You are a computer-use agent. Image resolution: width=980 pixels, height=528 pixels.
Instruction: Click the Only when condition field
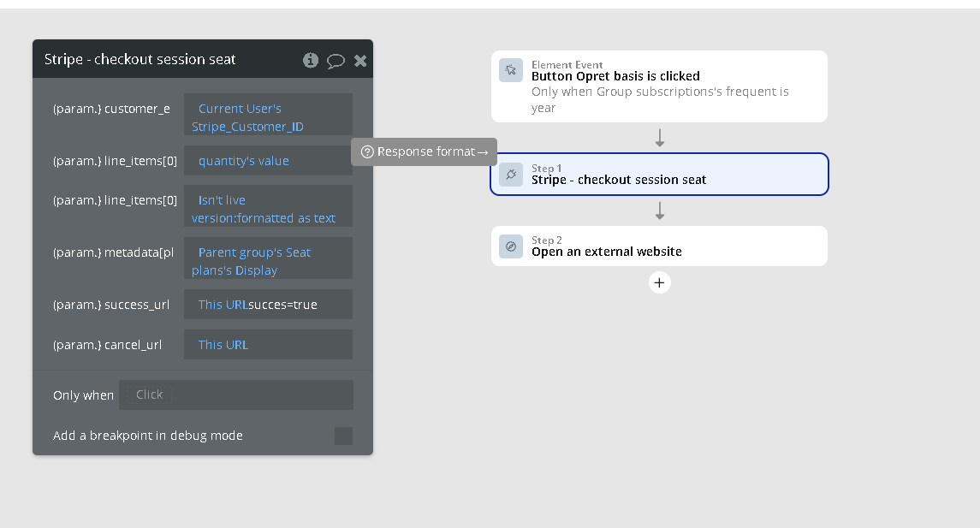point(235,395)
